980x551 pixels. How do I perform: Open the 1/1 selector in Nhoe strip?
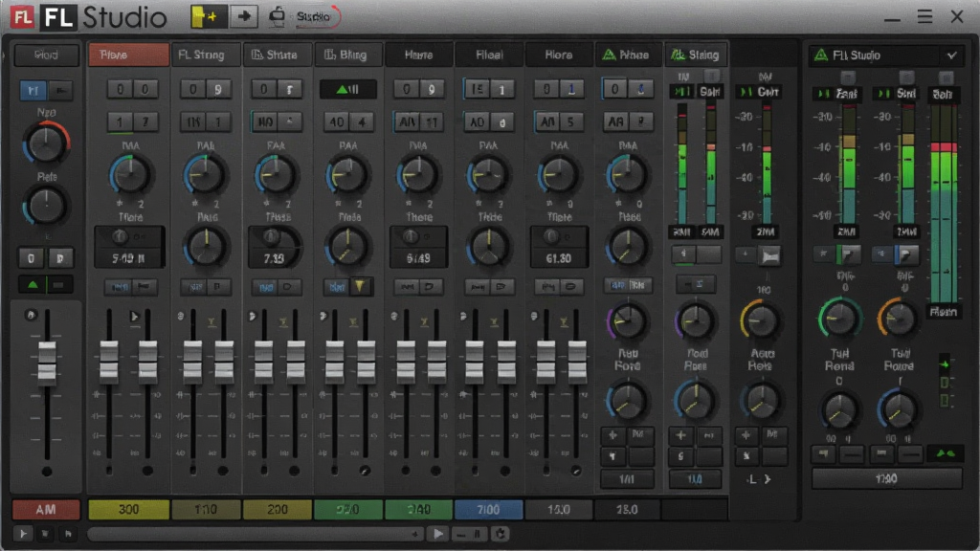(x=627, y=479)
